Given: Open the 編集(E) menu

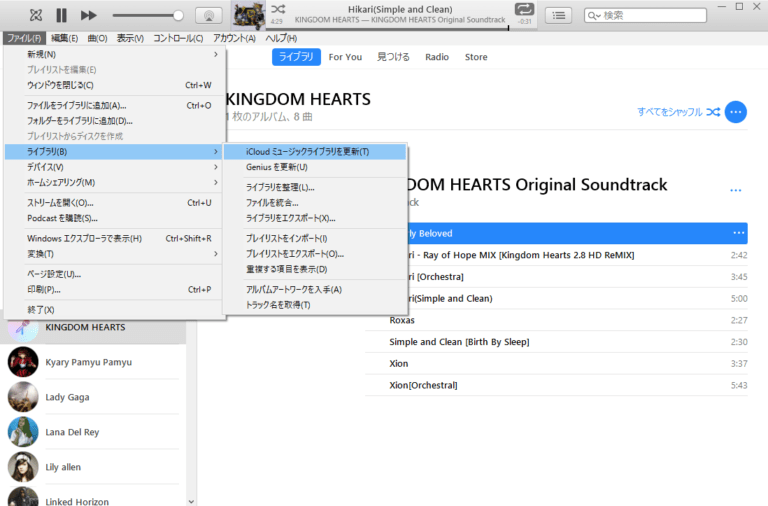Looking at the screenshot, I should (x=65, y=38).
